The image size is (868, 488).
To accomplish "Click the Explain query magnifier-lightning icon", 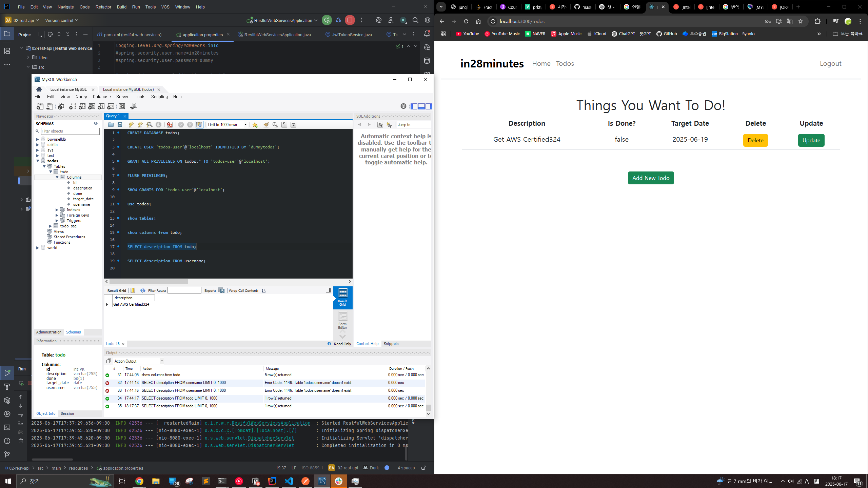I will (149, 125).
